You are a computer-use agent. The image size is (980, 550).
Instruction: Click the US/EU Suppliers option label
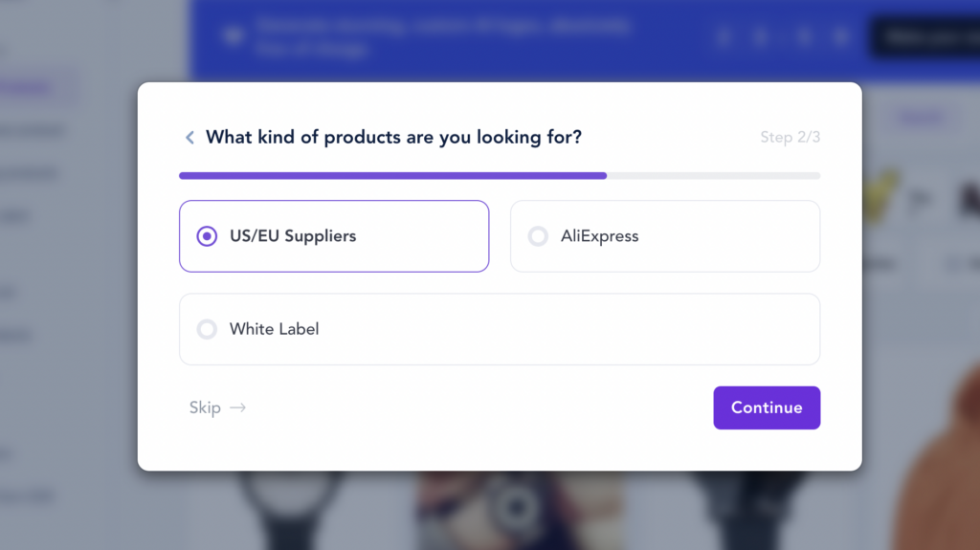click(293, 236)
